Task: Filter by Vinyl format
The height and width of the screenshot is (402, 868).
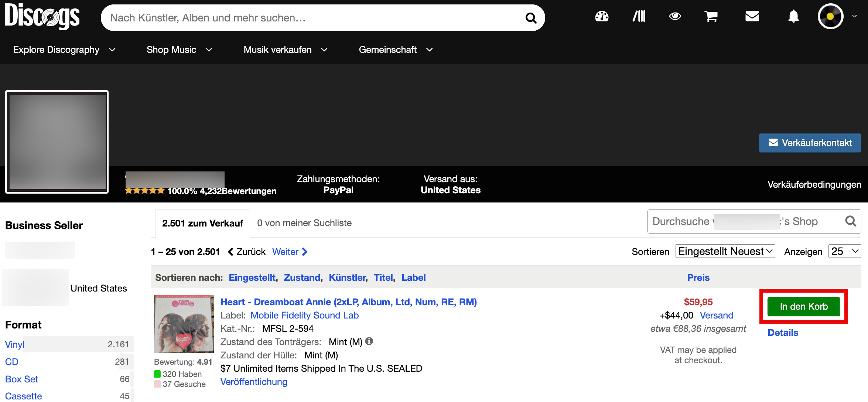Action: (x=14, y=344)
